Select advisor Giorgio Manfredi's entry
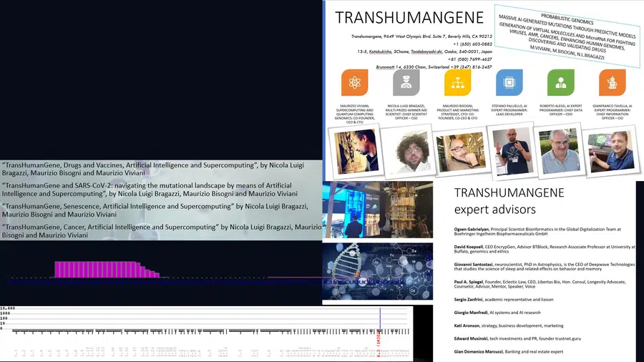The width and height of the screenshot is (644, 362). click(497, 313)
